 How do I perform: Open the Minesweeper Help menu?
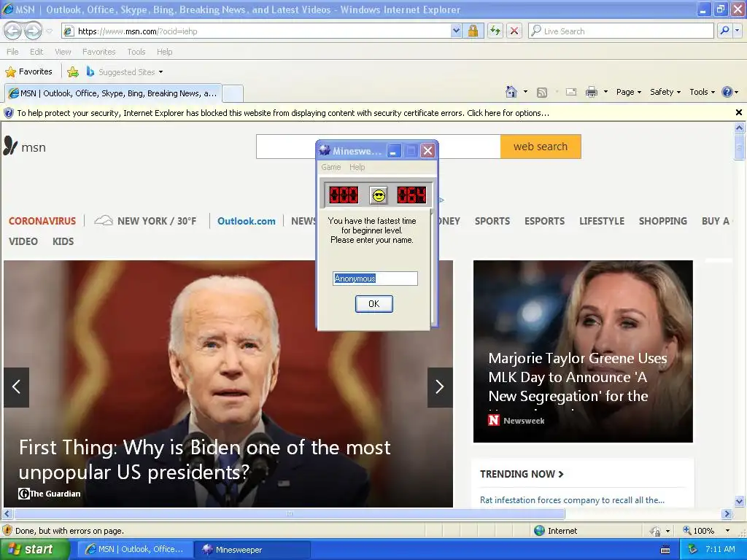click(x=357, y=167)
